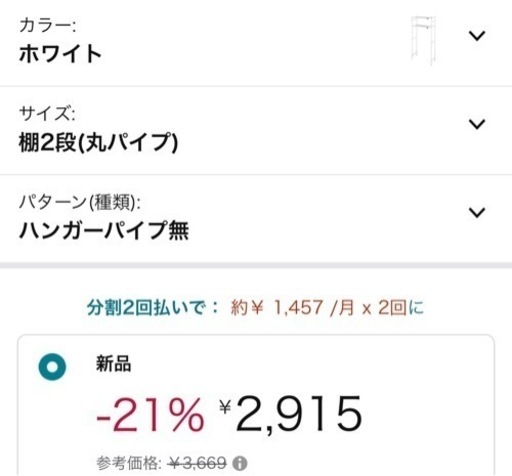Tap the パターン(種類): label
The width and height of the screenshot is (512, 476).
point(80,202)
